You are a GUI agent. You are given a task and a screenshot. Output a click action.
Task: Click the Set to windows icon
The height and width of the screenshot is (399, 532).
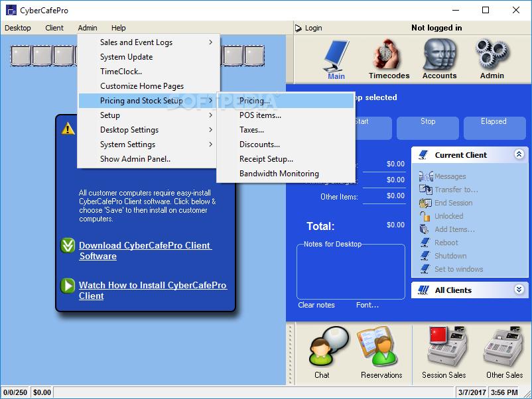pyautogui.click(x=425, y=269)
